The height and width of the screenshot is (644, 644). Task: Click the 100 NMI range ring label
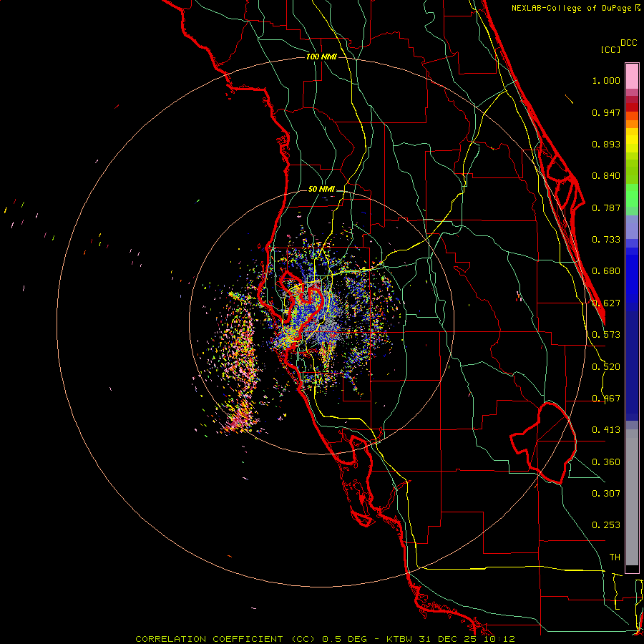[321, 57]
